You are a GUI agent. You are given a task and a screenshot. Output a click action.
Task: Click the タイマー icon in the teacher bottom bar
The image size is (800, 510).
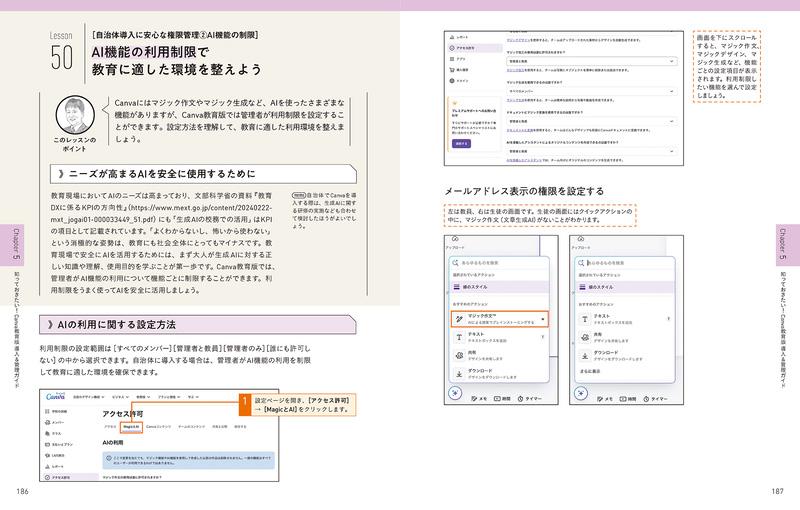click(x=521, y=399)
